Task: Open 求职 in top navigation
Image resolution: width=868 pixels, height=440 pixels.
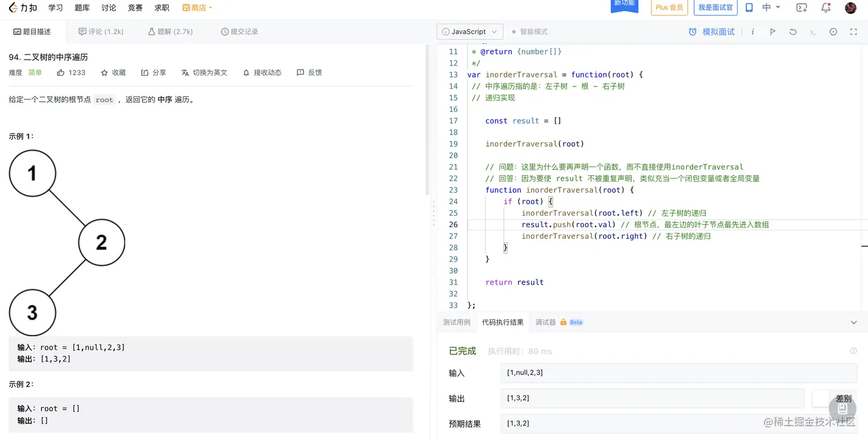Action: 162,8
